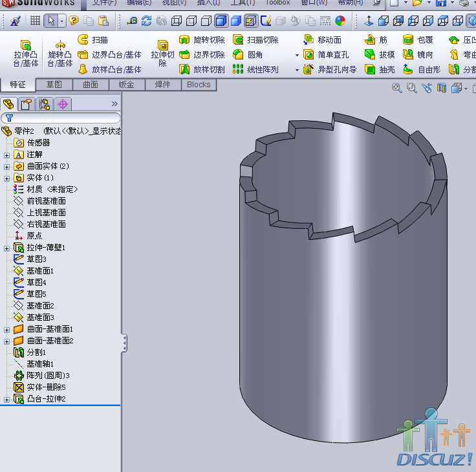Viewport: 476px width, 472px height.
Task: Click the Revolved Boss/Base (旋转凸台/基体) tool
Action: point(60,54)
